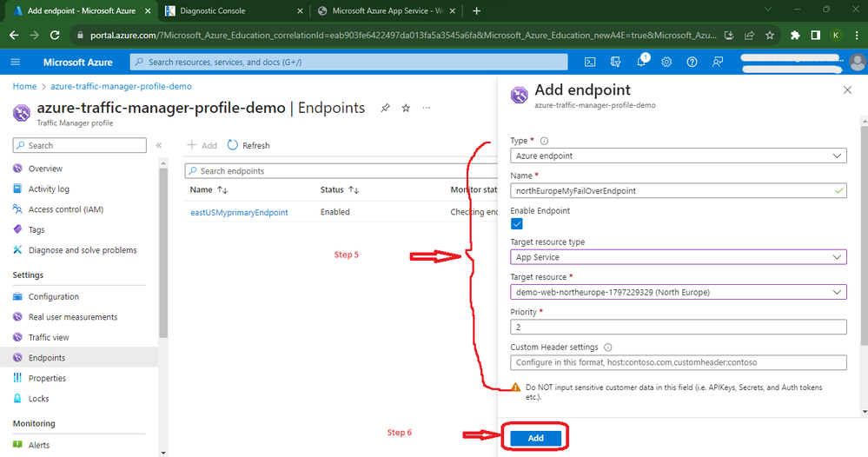Open the Target resource dropdown
This screenshot has height=457, width=868.
pos(678,292)
